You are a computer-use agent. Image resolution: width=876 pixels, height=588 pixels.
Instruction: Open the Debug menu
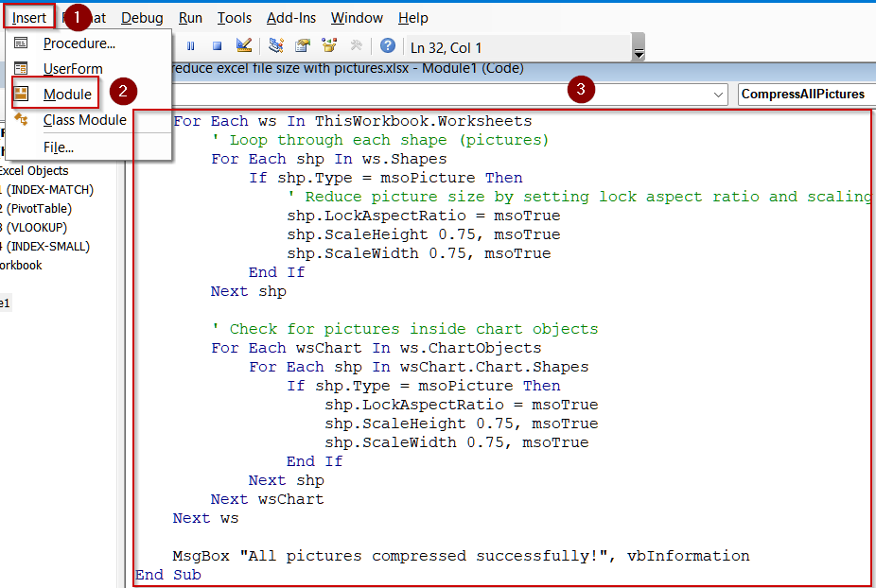[x=142, y=17]
